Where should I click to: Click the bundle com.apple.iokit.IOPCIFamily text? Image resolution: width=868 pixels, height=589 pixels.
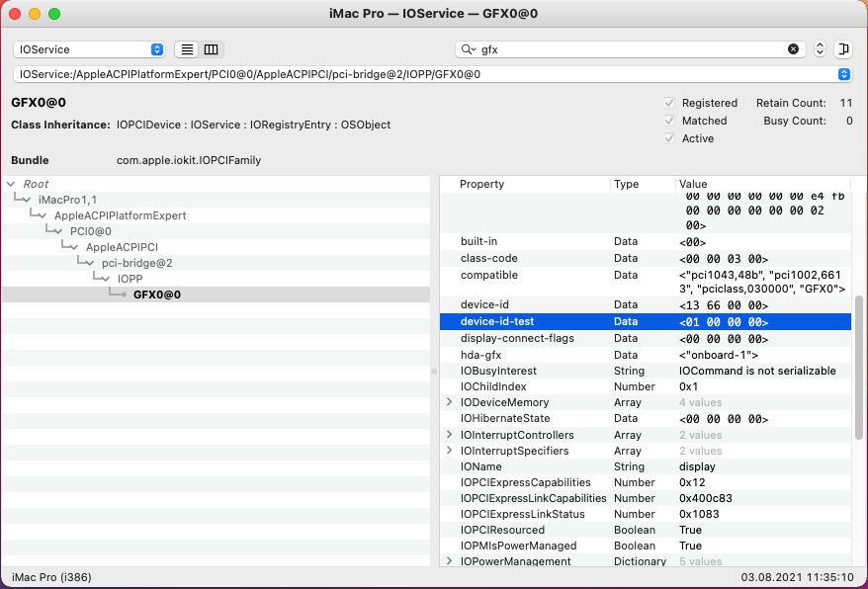point(189,160)
